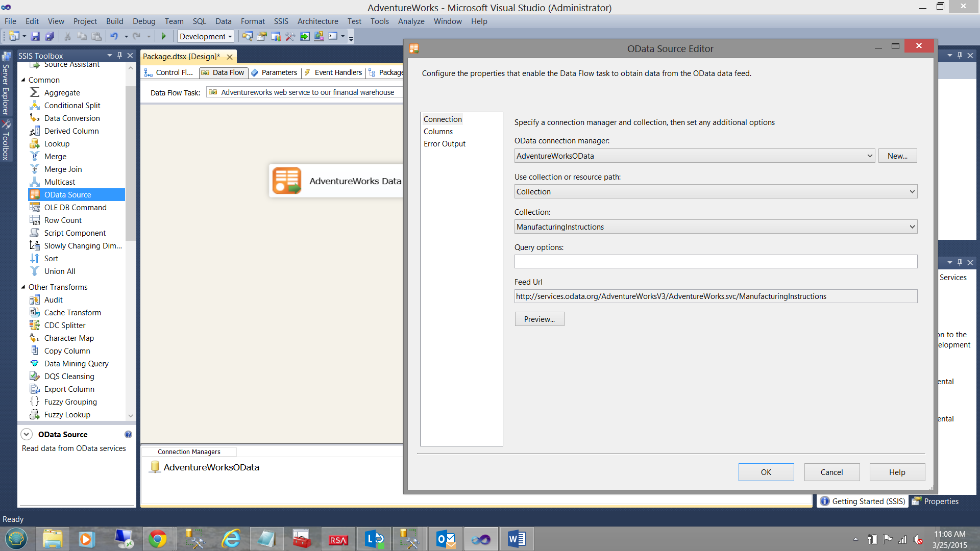Select the Conditional Split transform
The width and height of the screenshot is (980, 551).
72,105
